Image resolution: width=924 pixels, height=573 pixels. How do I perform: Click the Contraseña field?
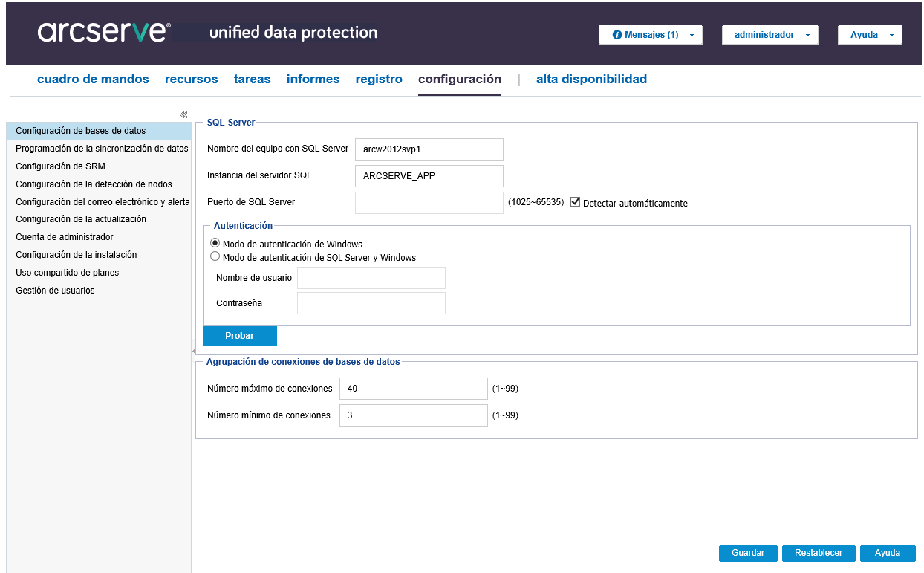pyautogui.click(x=371, y=303)
